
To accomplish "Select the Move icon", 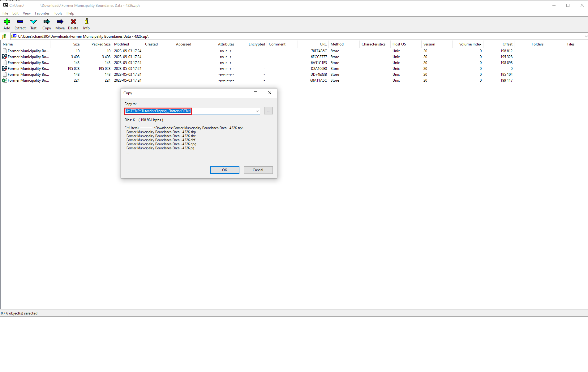I will 60,24.
